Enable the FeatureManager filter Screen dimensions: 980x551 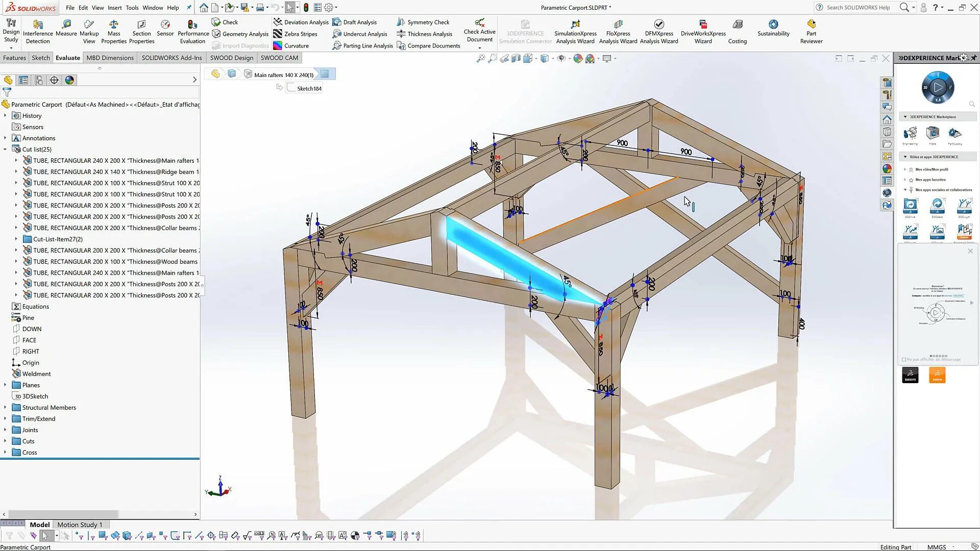(x=7, y=92)
